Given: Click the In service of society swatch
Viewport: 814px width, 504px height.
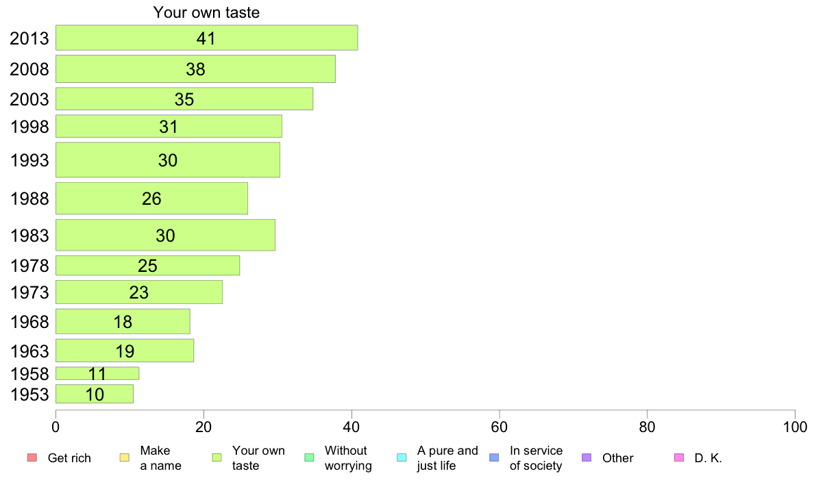Looking at the screenshot, I should pyautogui.click(x=494, y=458).
